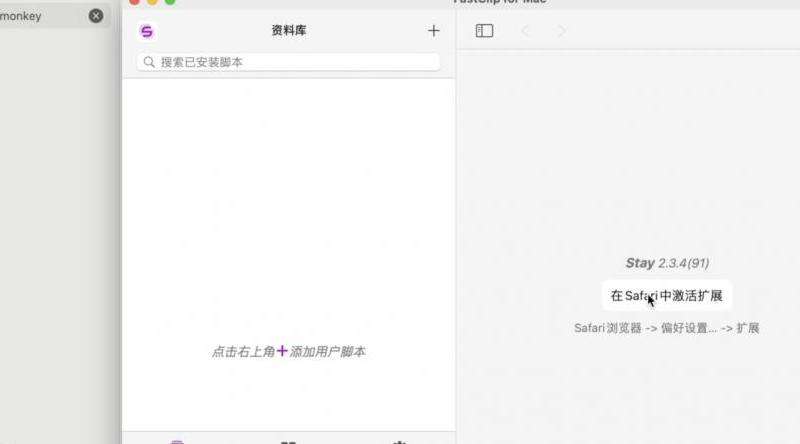800x444 pixels.
Task: Click the back navigation chevron
Action: click(x=525, y=31)
